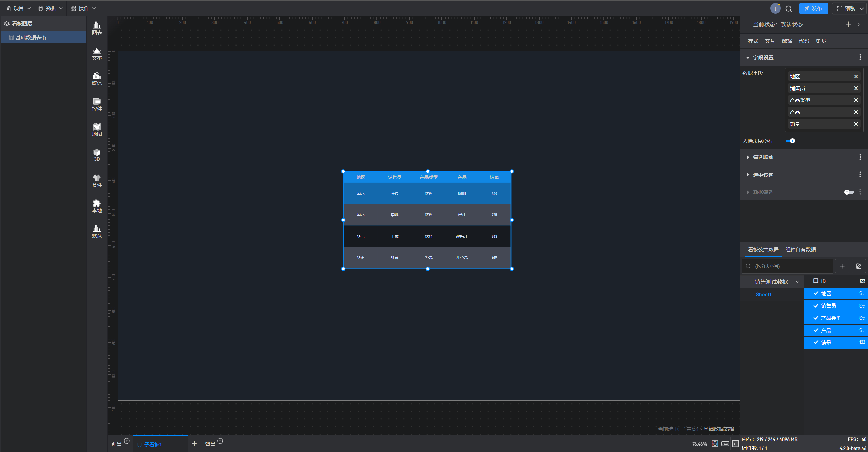Expand the 选中传递 section

point(763,175)
